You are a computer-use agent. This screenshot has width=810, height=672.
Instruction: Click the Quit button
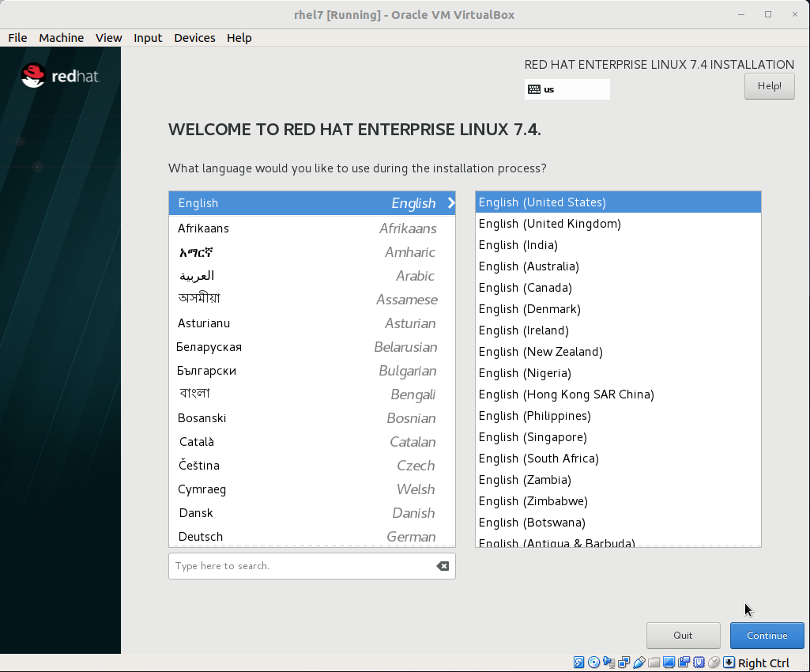tap(683, 636)
